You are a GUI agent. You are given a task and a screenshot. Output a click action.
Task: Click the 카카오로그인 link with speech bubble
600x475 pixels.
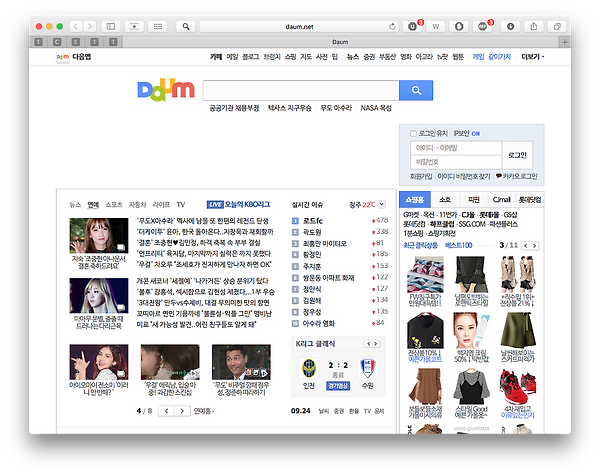pyautogui.click(x=517, y=176)
